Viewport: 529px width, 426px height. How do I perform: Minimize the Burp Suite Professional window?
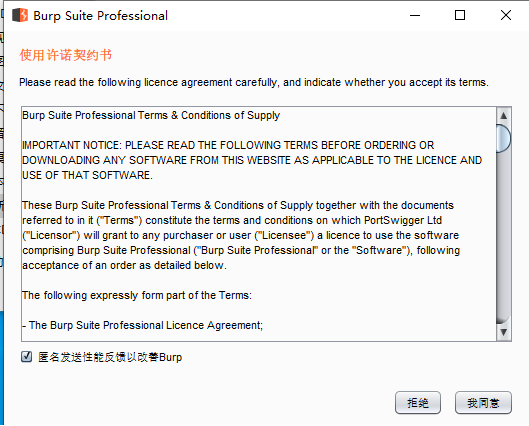click(x=415, y=16)
